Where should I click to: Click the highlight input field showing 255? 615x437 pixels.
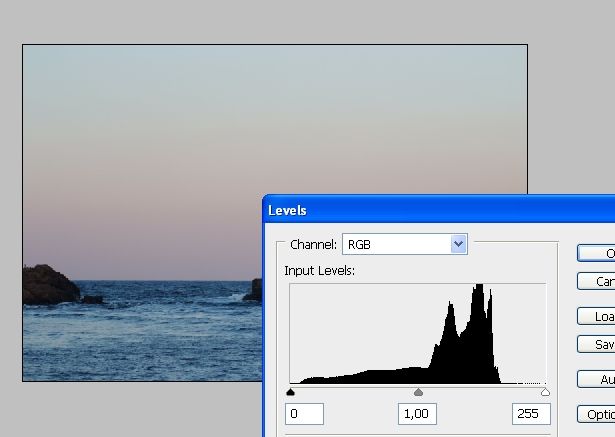tap(531, 414)
